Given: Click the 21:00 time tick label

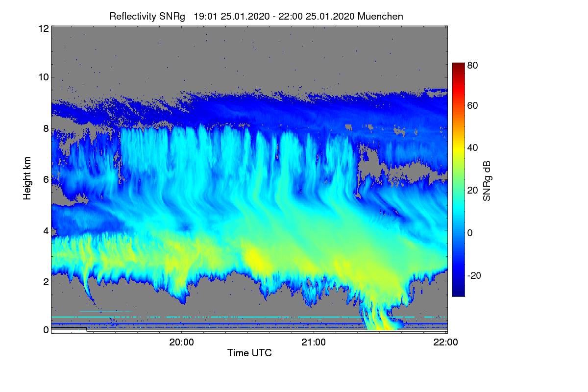Looking at the screenshot, I should pyautogui.click(x=314, y=343).
